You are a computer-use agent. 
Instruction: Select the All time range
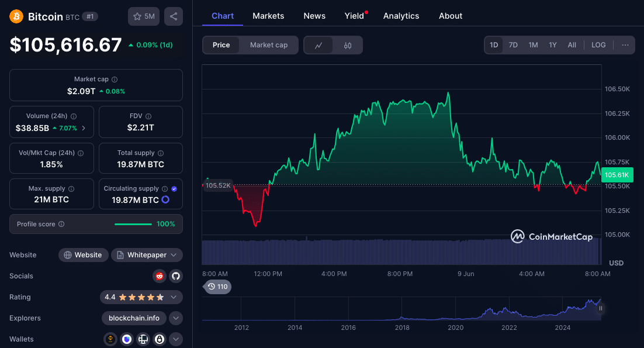572,45
